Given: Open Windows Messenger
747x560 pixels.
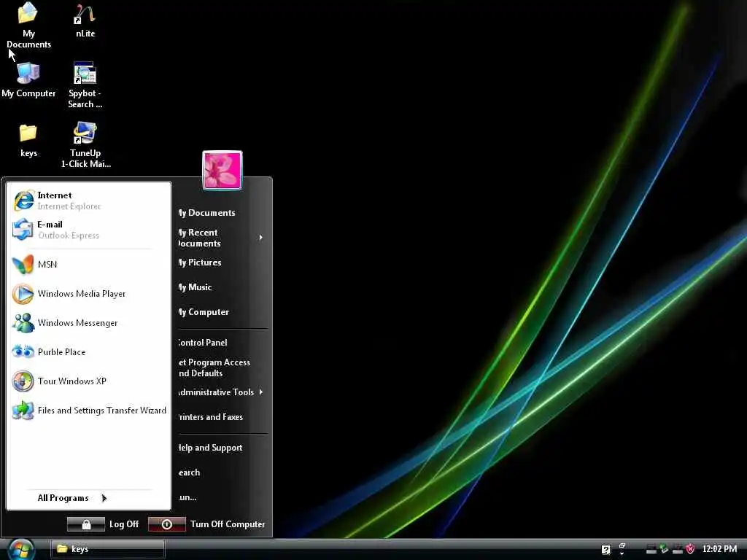Looking at the screenshot, I should coord(90,323).
